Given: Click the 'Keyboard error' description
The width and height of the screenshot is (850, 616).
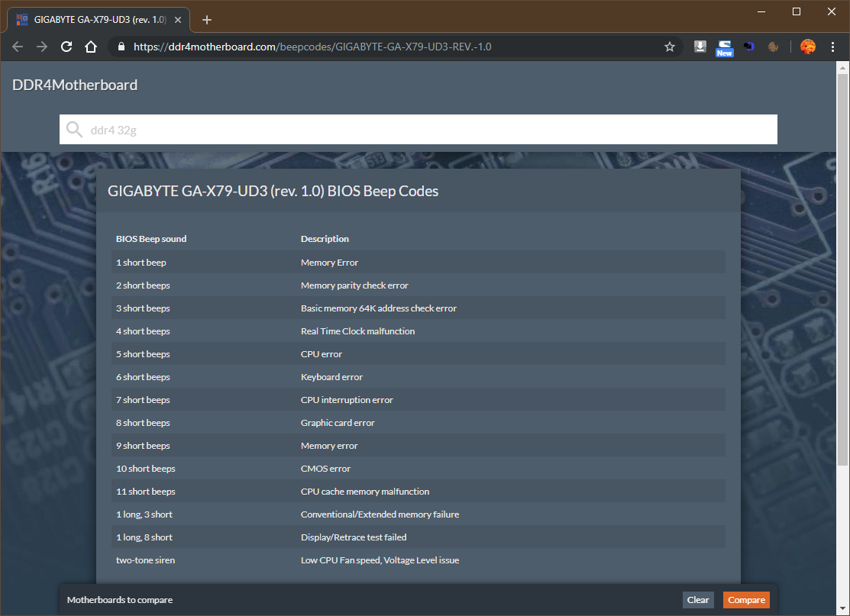Looking at the screenshot, I should [x=331, y=377].
